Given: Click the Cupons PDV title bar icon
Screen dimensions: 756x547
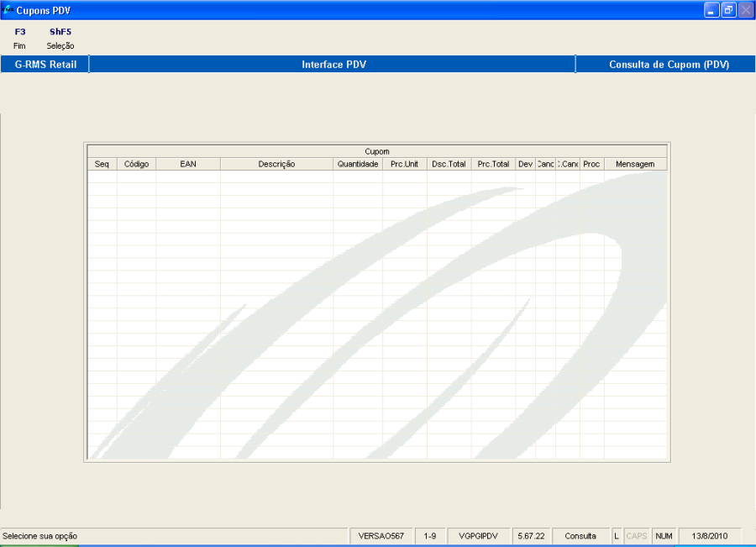Looking at the screenshot, I should [x=8, y=9].
